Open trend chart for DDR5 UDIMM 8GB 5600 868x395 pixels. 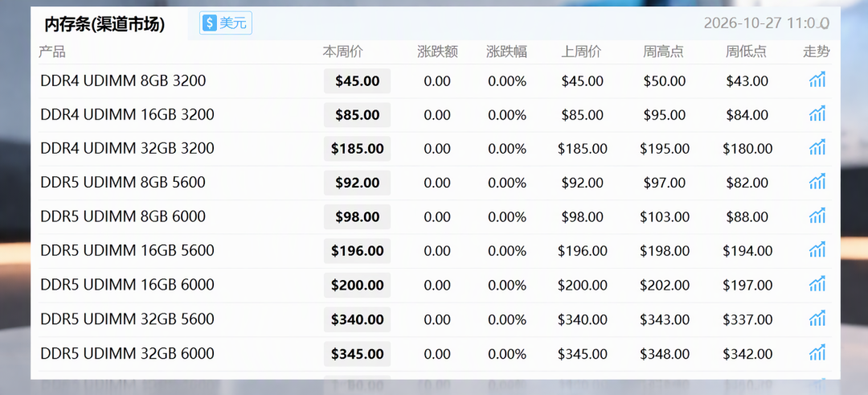[x=817, y=182]
